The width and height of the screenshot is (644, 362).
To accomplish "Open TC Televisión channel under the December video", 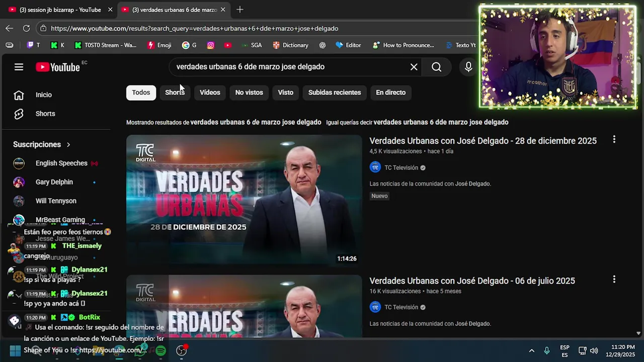I will pyautogui.click(x=401, y=167).
